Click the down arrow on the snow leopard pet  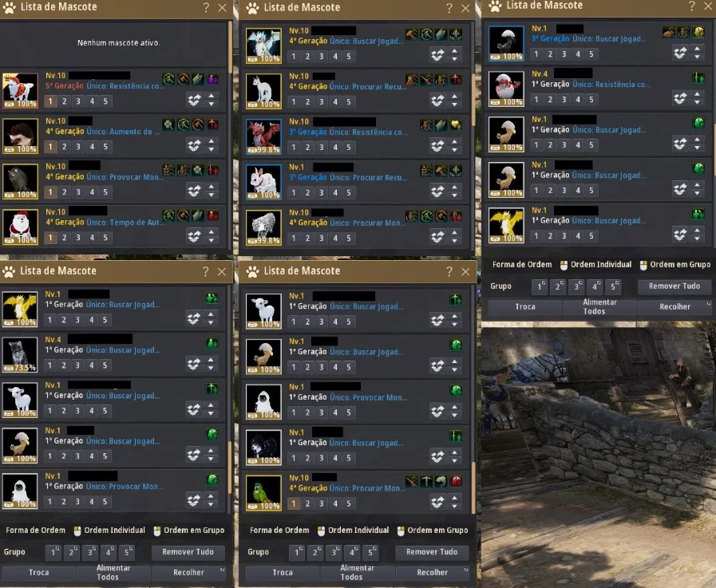(x=455, y=241)
